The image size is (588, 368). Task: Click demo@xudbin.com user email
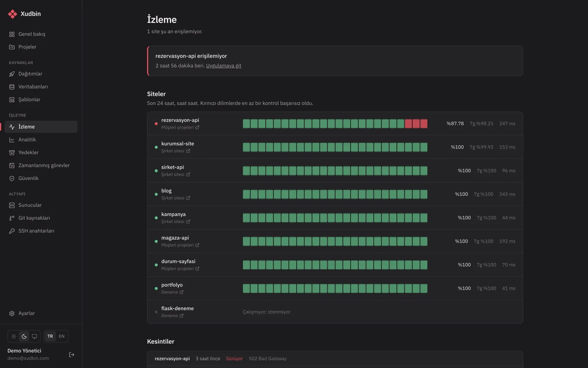point(28,358)
